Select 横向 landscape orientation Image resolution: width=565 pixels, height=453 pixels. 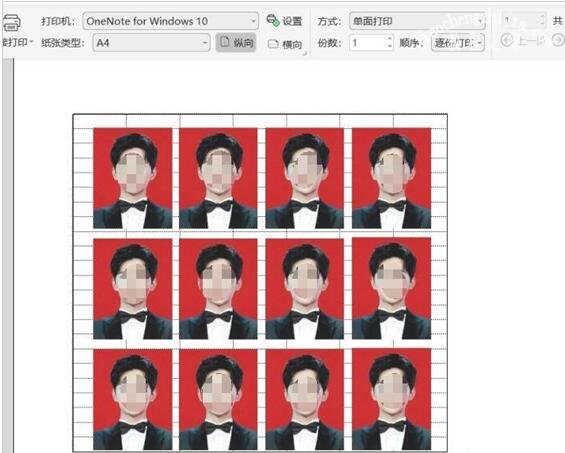pyautogui.click(x=285, y=44)
